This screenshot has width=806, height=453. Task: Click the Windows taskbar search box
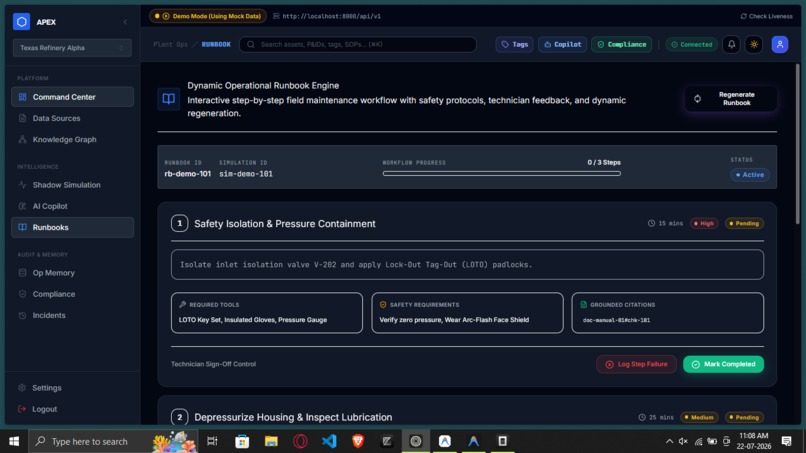pyautogui.click(x=113, y=441)
